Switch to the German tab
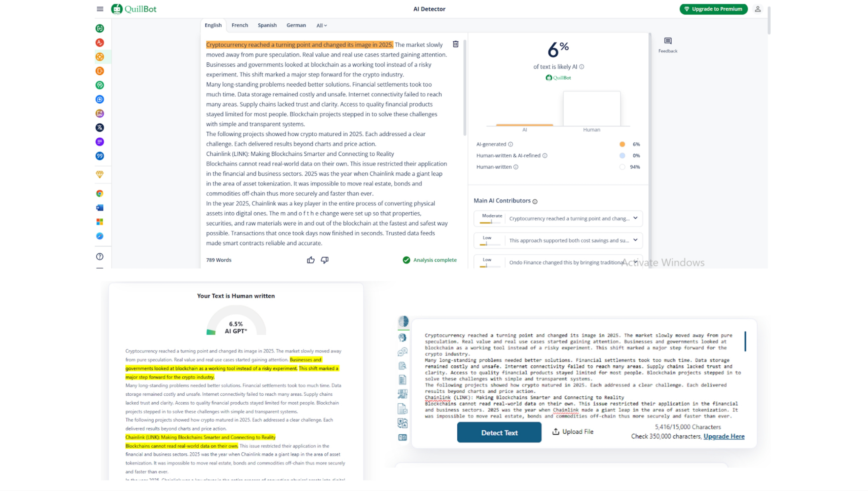The image size is (868, 491). coord(296,25)
